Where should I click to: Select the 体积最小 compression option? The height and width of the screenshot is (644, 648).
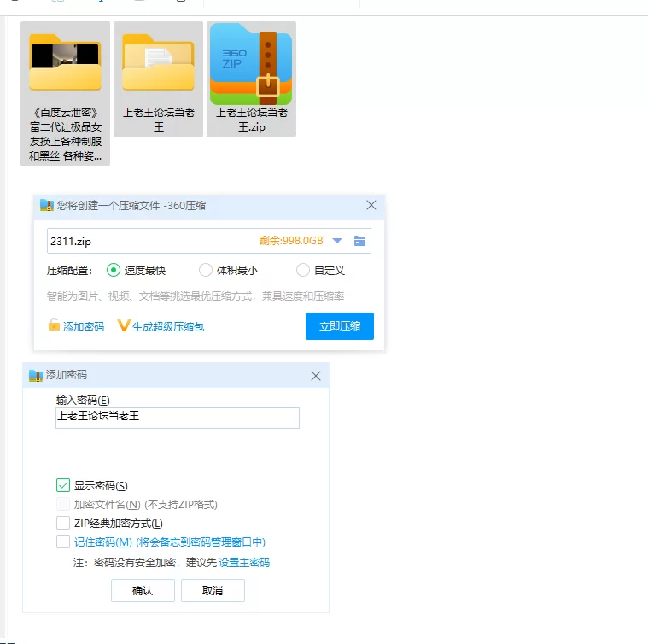[x=206, y=270]
